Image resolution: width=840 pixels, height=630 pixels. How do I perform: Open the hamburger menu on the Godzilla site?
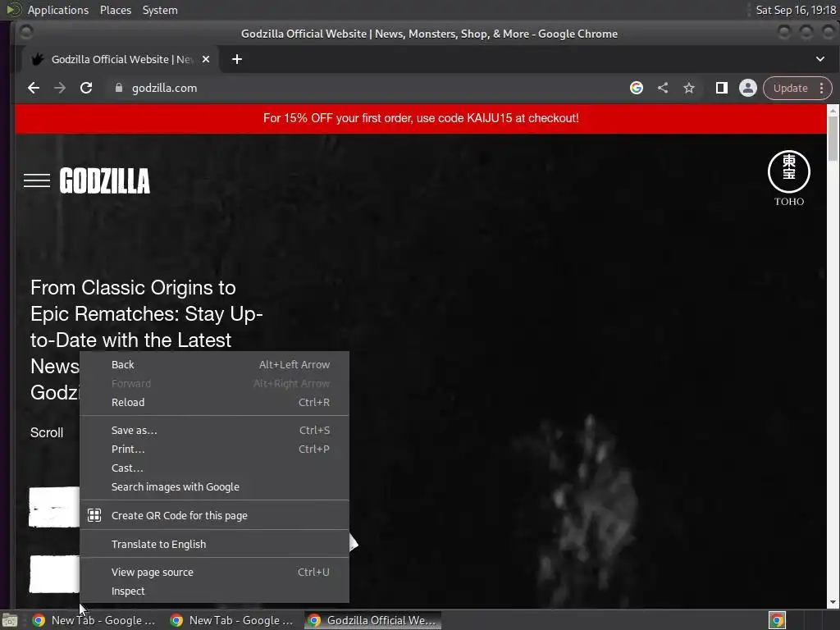click(x=37, y=180)
